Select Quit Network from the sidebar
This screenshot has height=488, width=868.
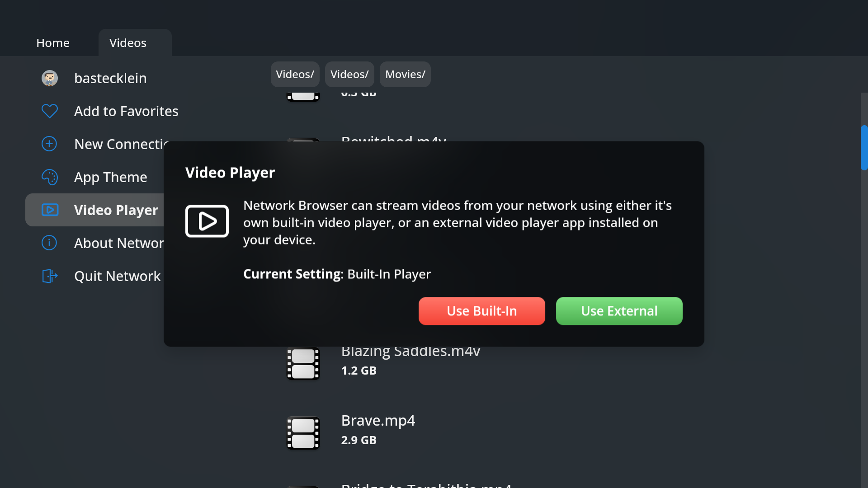coord(117,276)
